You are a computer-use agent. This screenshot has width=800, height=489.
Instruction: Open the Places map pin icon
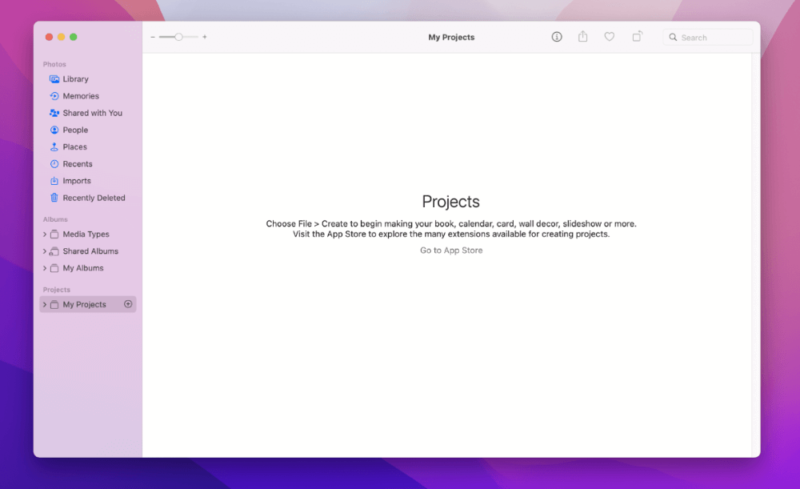tap(54, 147)
